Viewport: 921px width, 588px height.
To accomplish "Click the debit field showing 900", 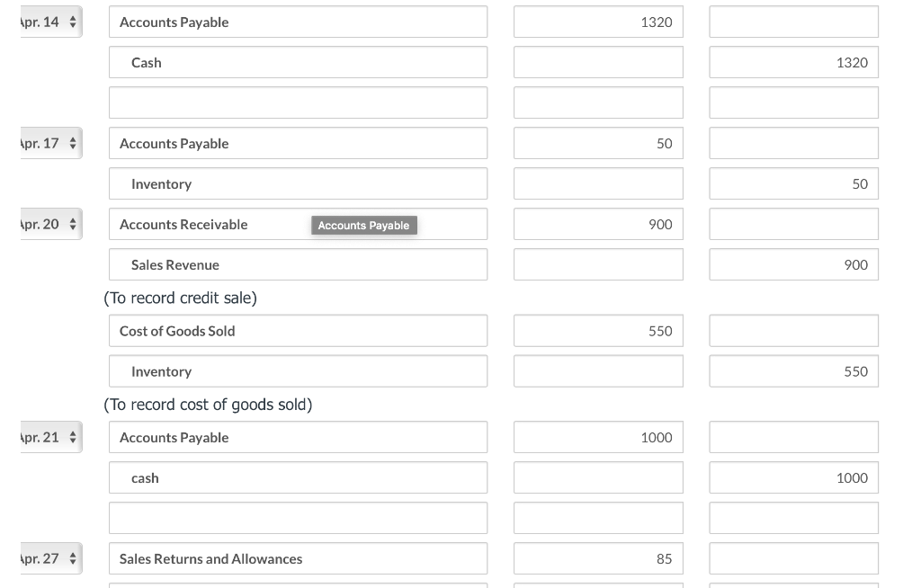I will pos(598,224).
